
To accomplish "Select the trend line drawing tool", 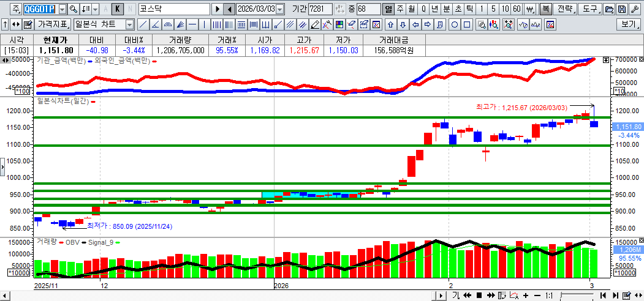I will pos(142,24).
